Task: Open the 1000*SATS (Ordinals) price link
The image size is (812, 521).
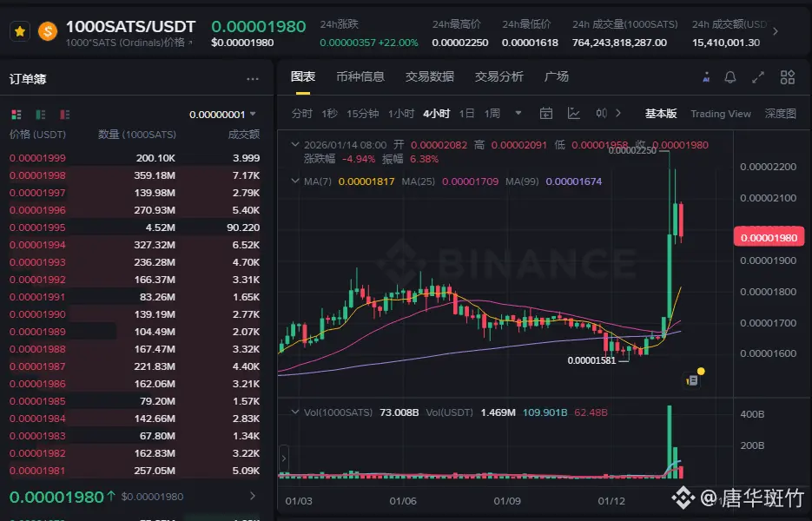Action: coord(129,43)
